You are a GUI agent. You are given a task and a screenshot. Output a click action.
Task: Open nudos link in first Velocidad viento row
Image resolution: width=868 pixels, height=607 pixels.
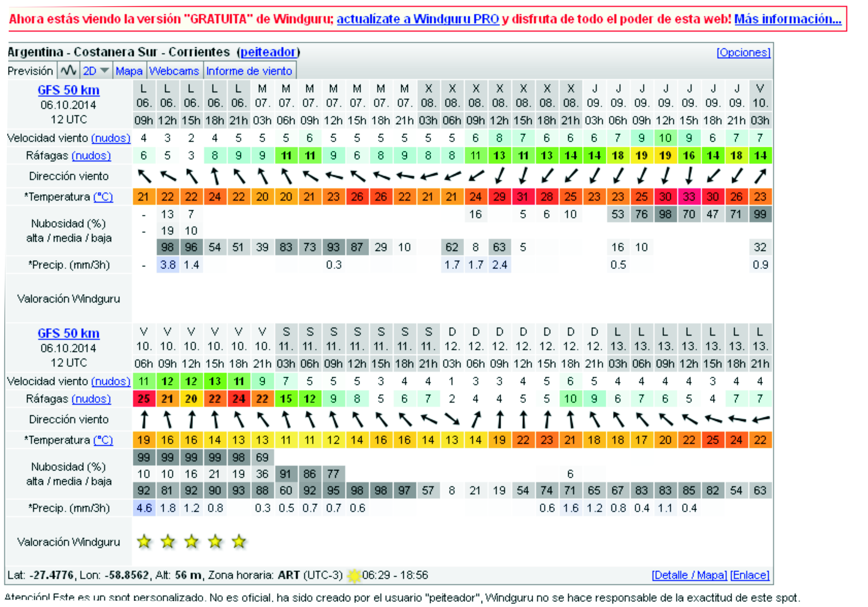(x=111, y=138)
